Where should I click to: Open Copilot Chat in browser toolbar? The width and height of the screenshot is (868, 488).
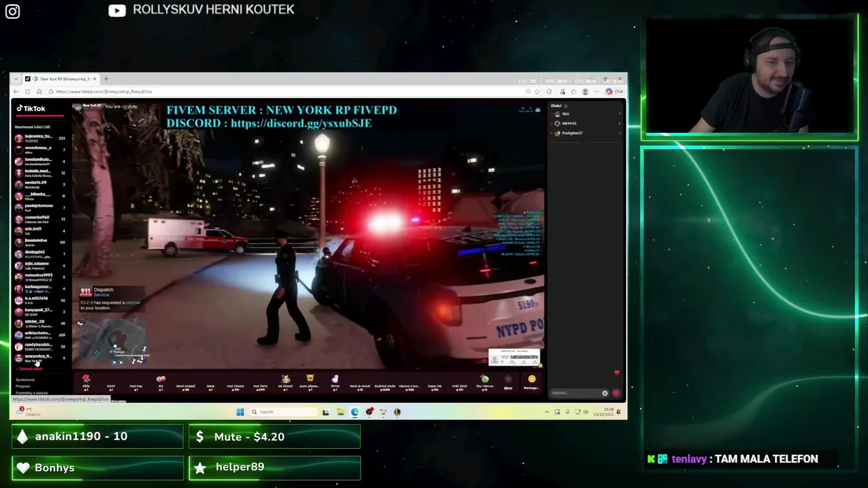coord(615,91)
